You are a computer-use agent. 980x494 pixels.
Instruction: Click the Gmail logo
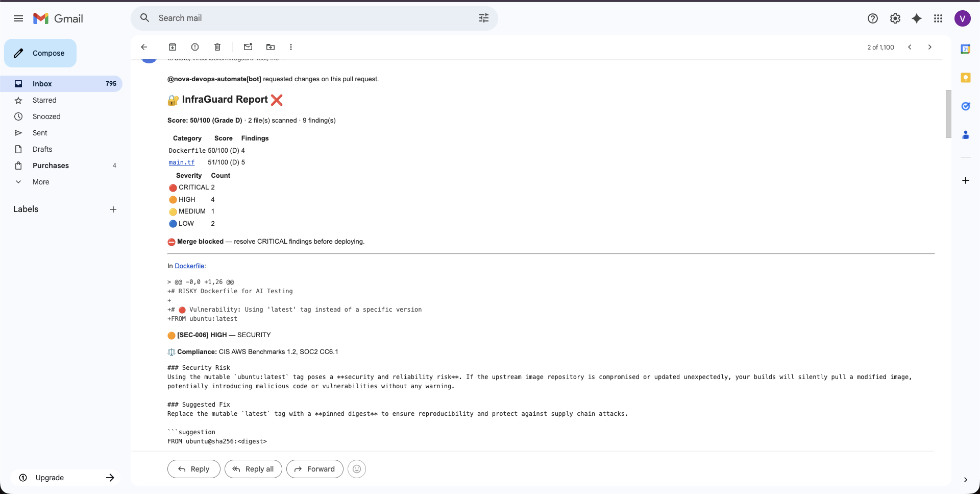click(58, 18)
